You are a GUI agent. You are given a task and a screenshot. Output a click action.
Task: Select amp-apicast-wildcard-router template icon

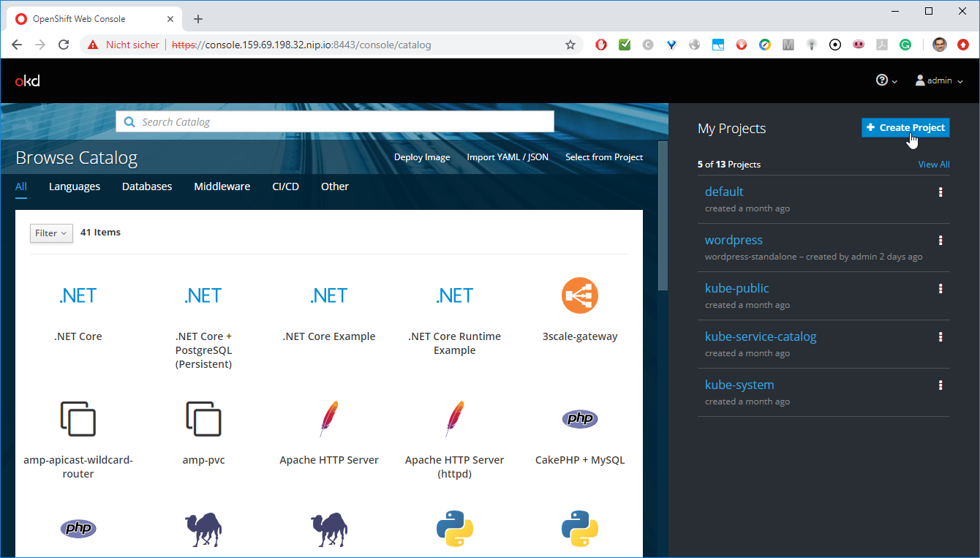point(78,419)
